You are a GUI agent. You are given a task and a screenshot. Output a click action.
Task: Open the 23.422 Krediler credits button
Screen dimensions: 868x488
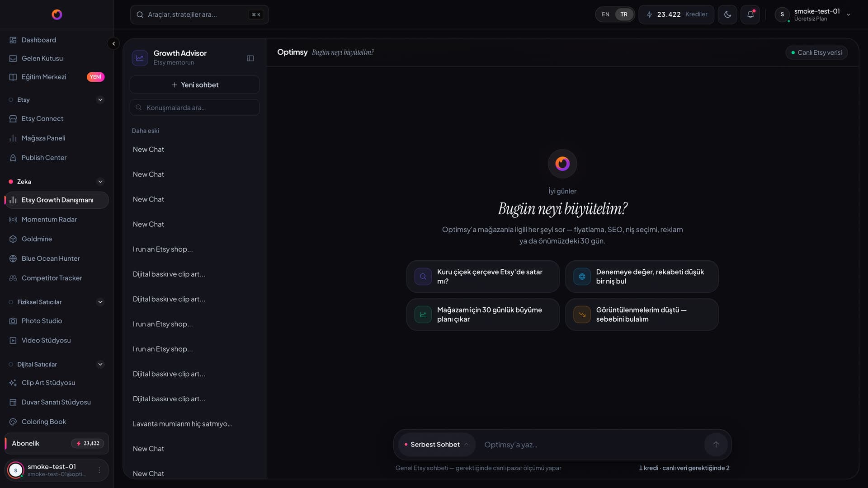[x=676, y=14]
